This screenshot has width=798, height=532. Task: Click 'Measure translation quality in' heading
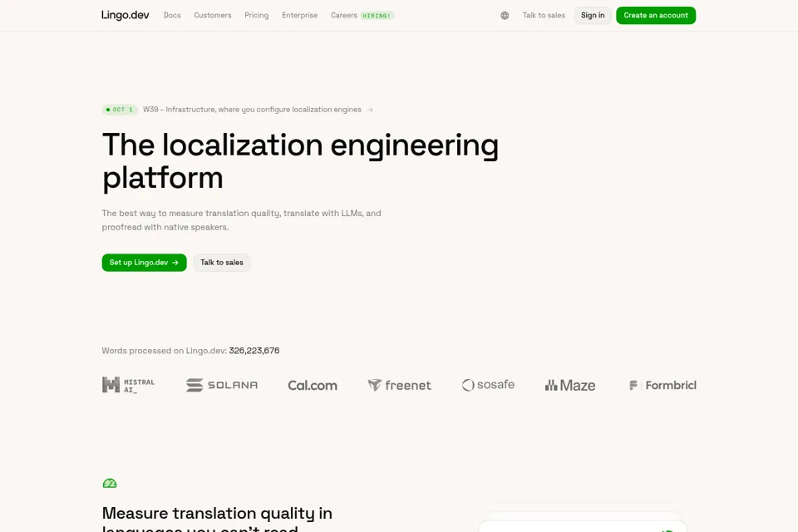click(217, 513)
